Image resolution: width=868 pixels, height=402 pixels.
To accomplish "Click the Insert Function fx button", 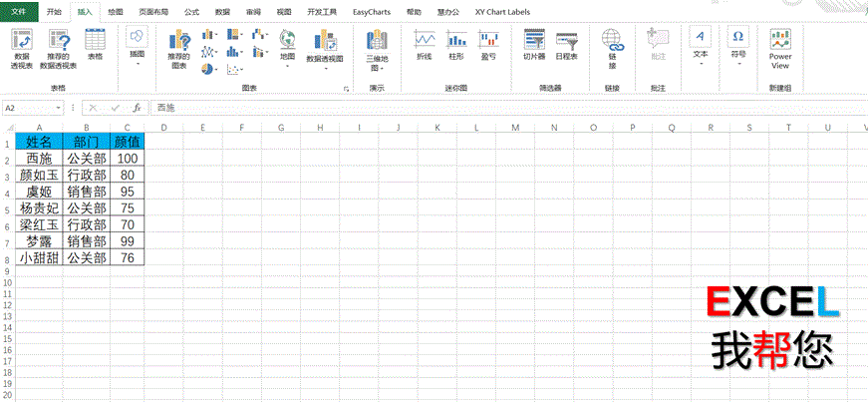I will (137, 107).
